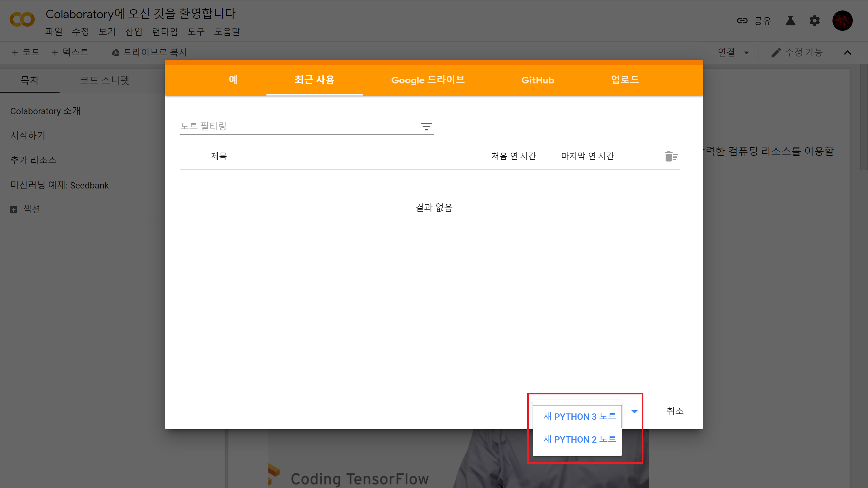Open the user profile avatar
The image size is (868, 488).
click(842, 21)
